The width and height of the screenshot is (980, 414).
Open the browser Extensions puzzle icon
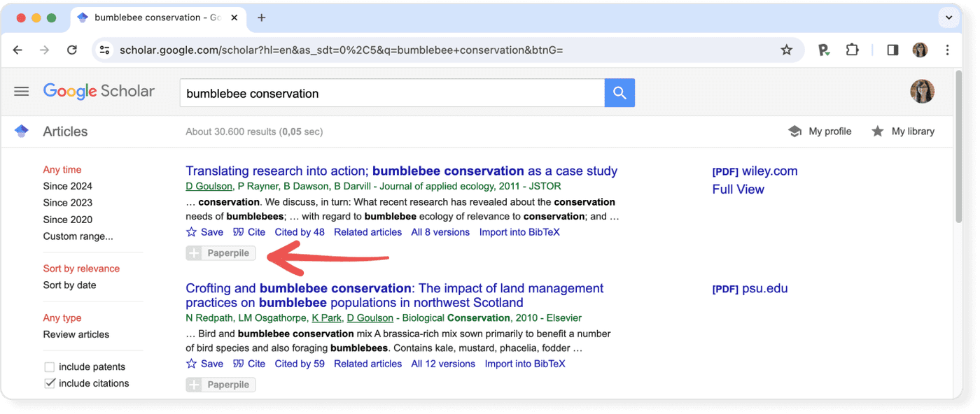852,50
